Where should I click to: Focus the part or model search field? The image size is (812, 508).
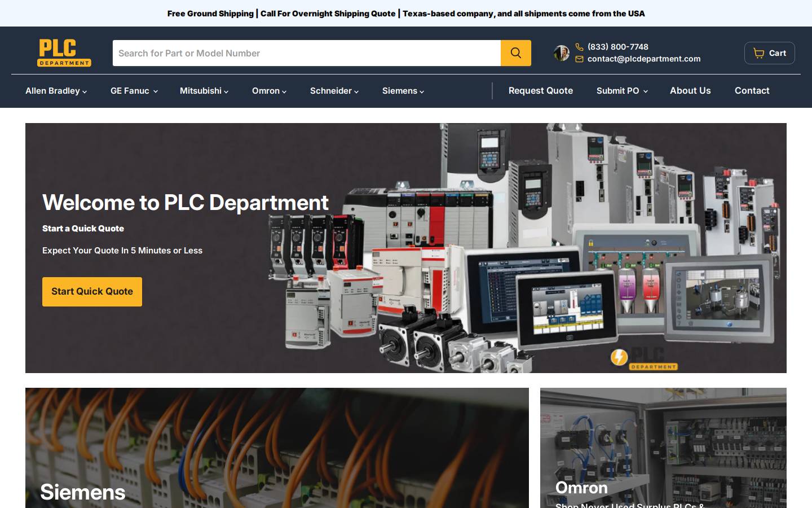(x=307, y=53)
